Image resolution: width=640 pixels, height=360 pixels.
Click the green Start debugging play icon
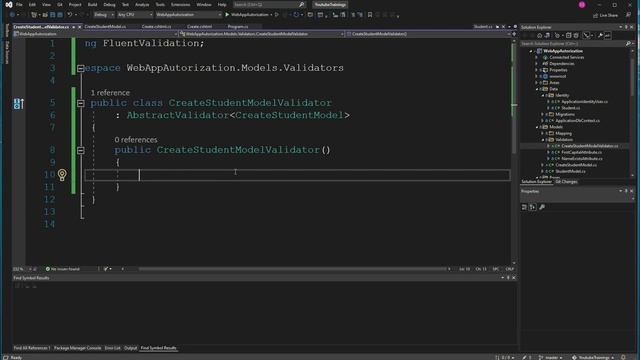[227, 15]
